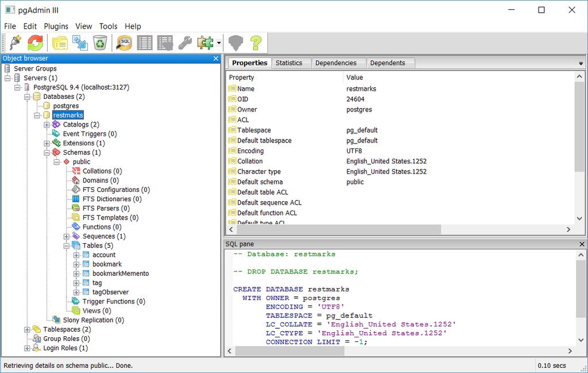Click the view data grid toolbar icon

pyautogui.click(x=145, y=43)
